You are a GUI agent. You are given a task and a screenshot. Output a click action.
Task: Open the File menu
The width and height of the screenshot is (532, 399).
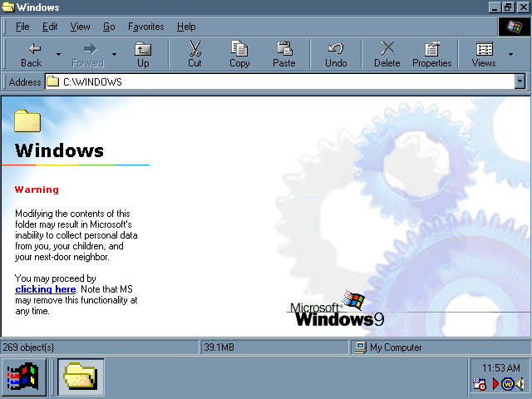point(22,27)
